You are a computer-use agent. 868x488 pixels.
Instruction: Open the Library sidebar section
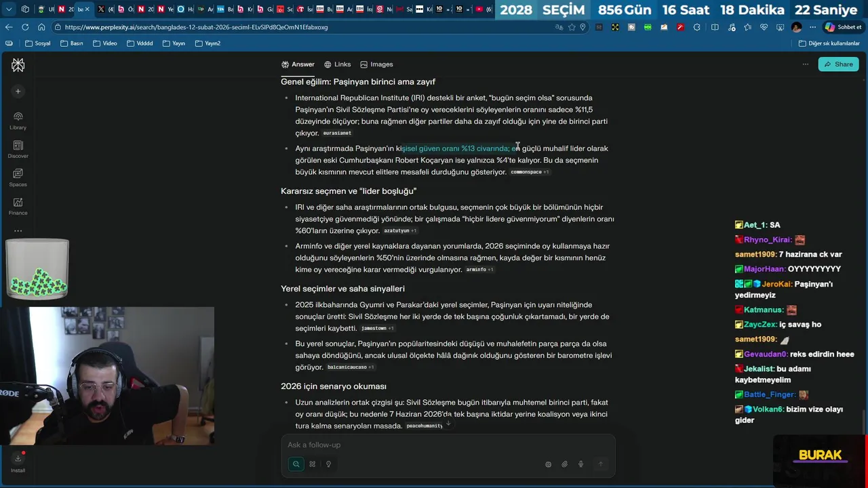(18, 121)
